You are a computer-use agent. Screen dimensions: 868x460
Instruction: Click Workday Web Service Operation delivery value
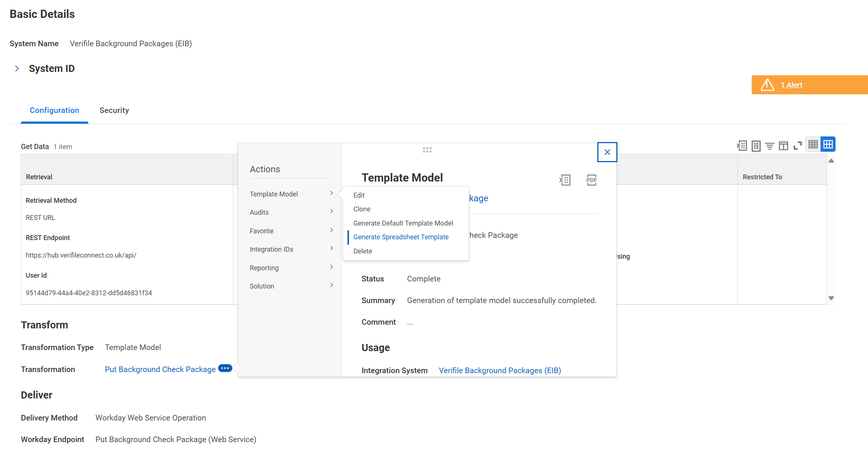pos(151,418)
